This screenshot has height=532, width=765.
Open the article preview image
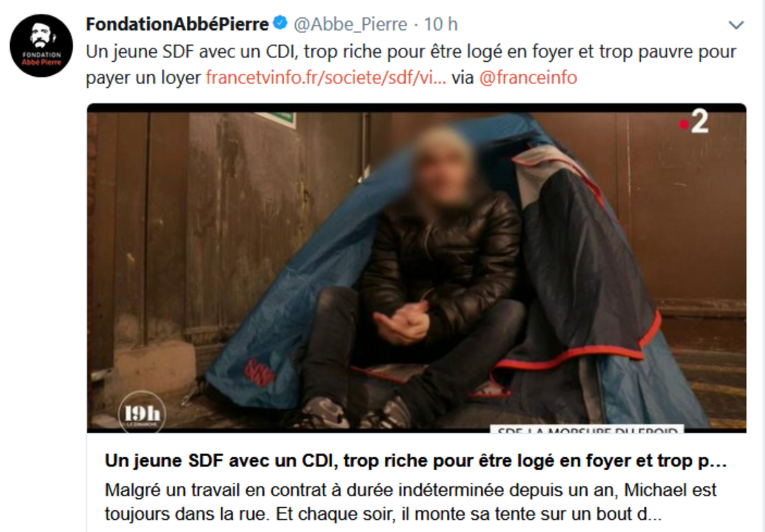(416, 268)
